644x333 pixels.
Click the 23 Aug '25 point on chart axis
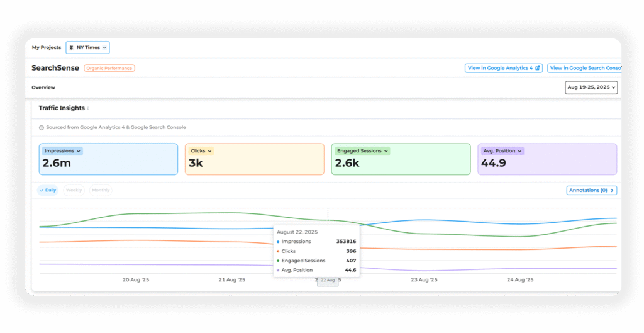[424, 279]
